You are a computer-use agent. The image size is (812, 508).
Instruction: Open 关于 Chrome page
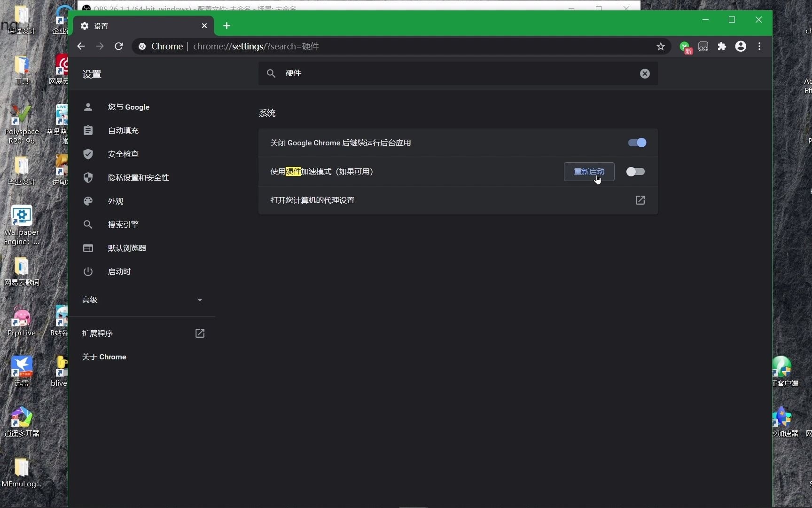click(142, 357)
